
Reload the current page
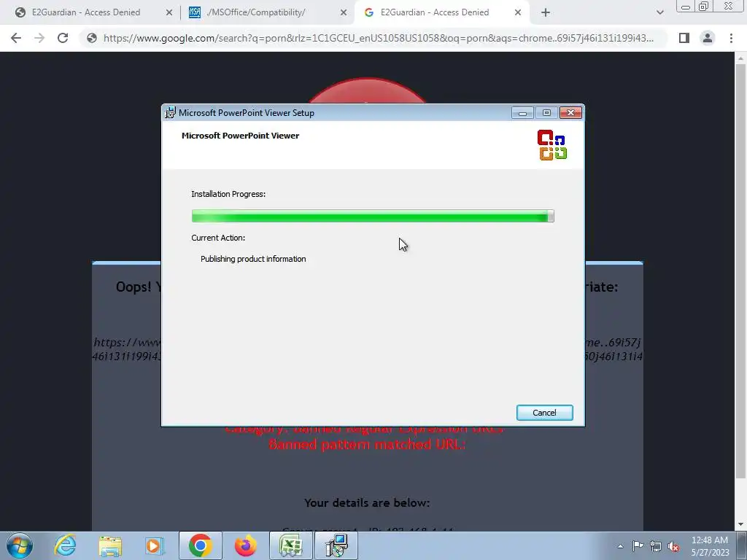[63, 38]
